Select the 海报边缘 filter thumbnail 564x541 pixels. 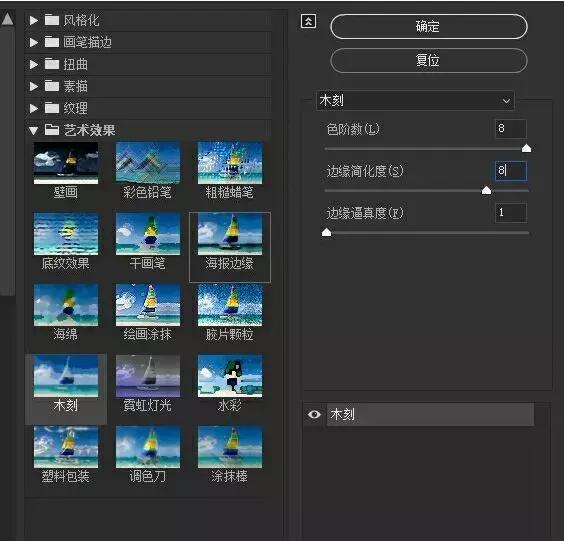coord(230,234)
